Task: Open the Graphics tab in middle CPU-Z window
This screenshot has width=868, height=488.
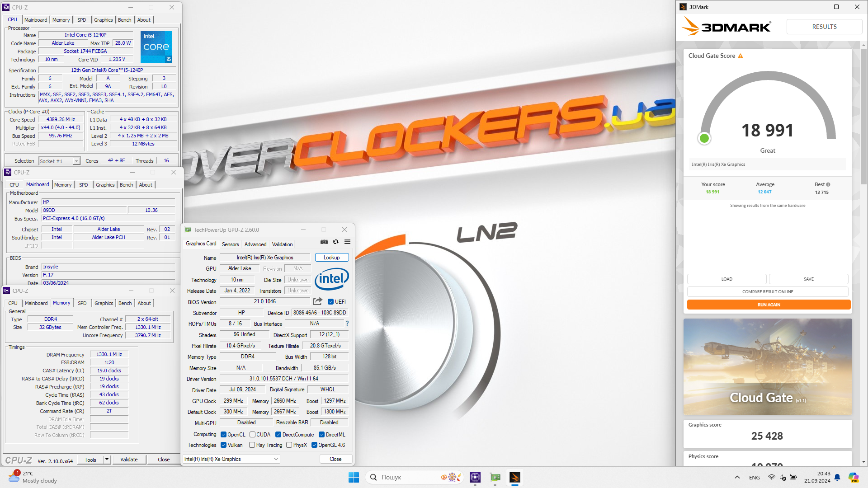Action: (x=105, y=185)
